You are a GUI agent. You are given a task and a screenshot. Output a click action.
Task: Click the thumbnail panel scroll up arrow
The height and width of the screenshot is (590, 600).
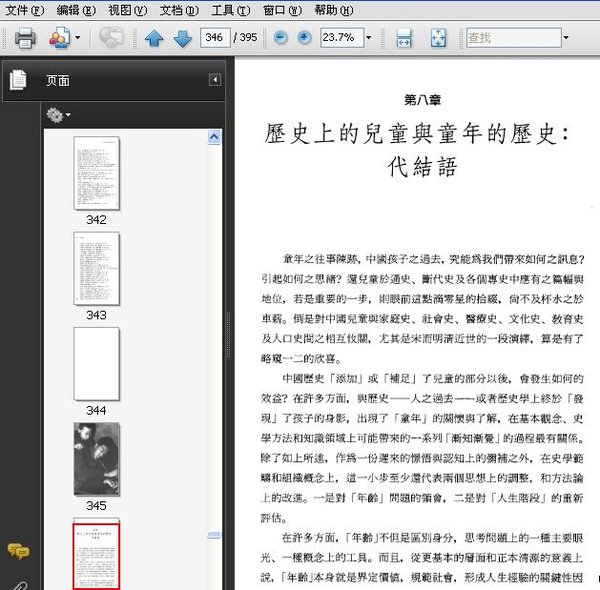215,136
